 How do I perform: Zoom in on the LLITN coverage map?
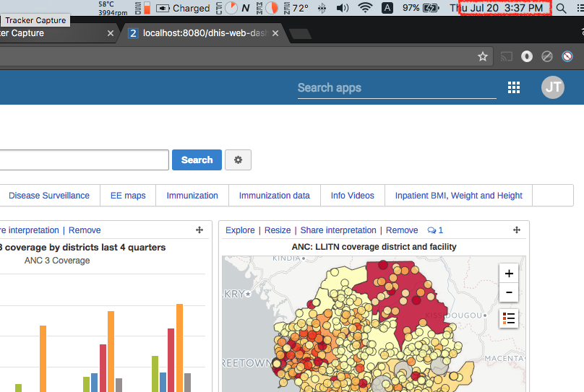(x=509, y=274)
